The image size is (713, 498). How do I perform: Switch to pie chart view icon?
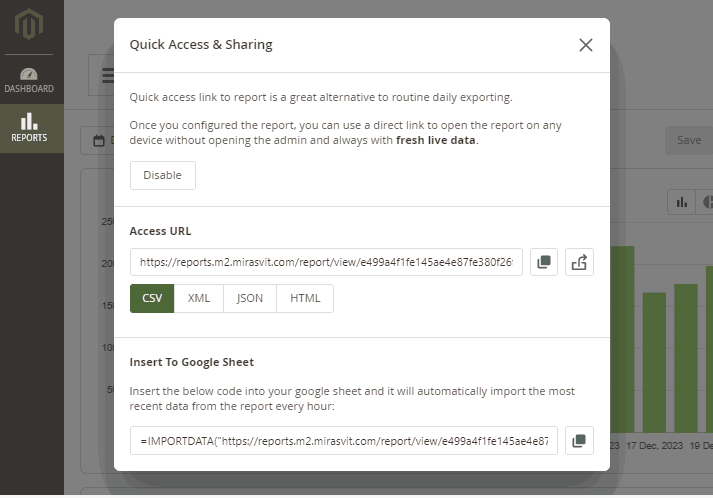[x=706, y=202]
